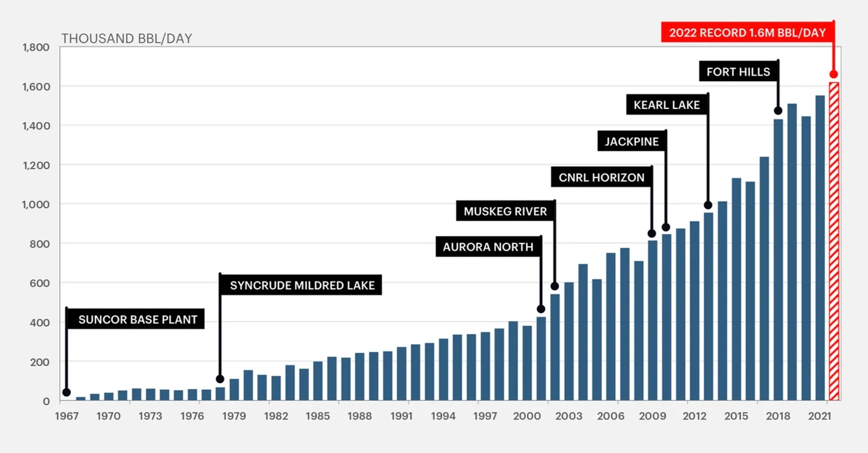Click the blue bar for year 1985
This screenshot has width=868, height=453.
click(x=318, y=381)
